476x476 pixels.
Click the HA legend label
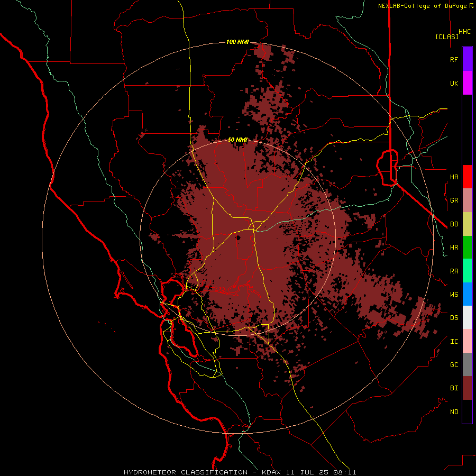coord(454,177)
